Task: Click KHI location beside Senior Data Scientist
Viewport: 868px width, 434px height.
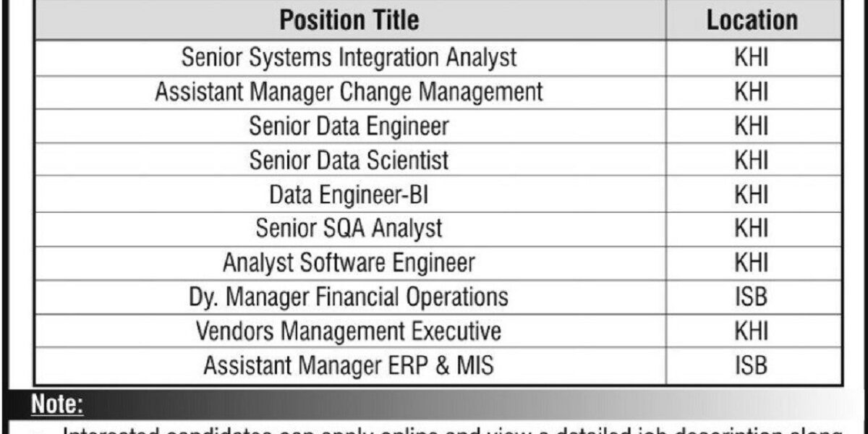Action: [x=752, y=160]
